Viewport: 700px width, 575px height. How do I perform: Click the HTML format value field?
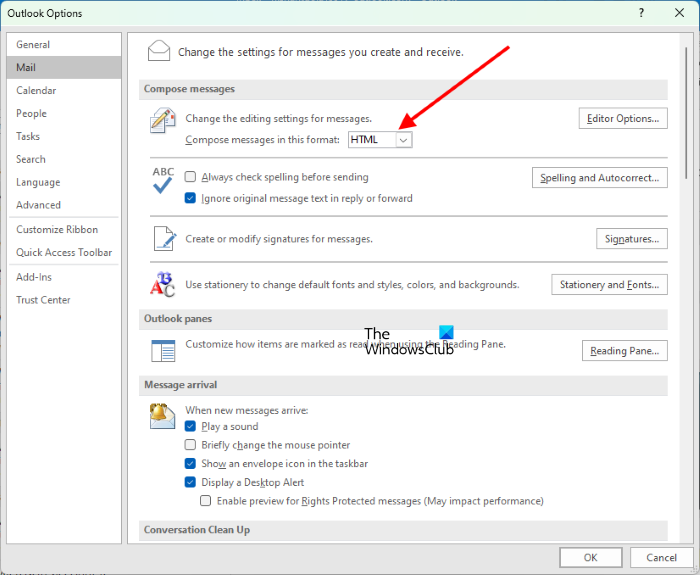pyautogui.click(x=372, y=140)
